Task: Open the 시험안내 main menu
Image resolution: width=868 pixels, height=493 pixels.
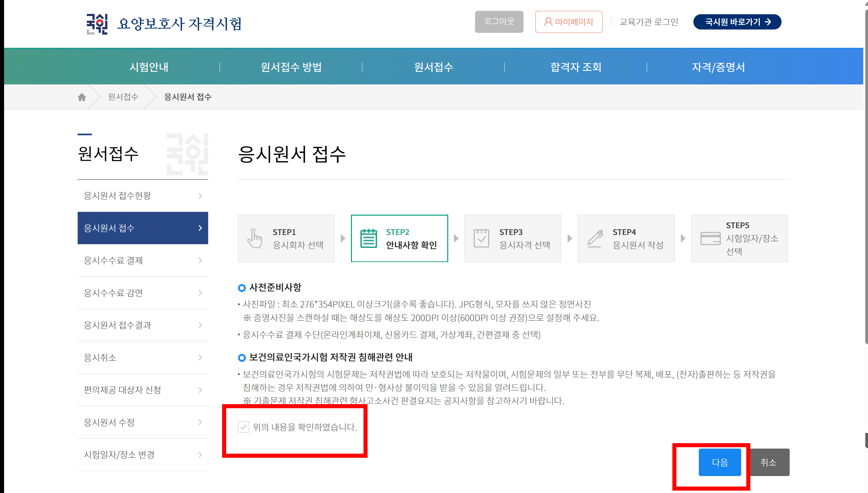Action: pyautogui.click(x=149, y=67)
